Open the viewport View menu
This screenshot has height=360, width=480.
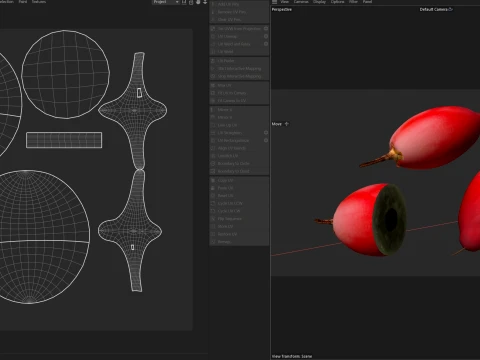pyautogui.click(x=284, y=2)
